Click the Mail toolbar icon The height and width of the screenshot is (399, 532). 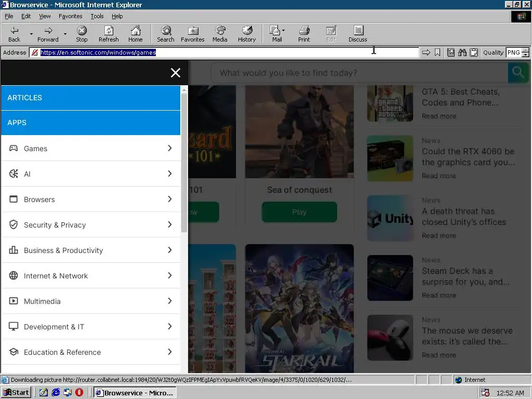tap(275, 34)
